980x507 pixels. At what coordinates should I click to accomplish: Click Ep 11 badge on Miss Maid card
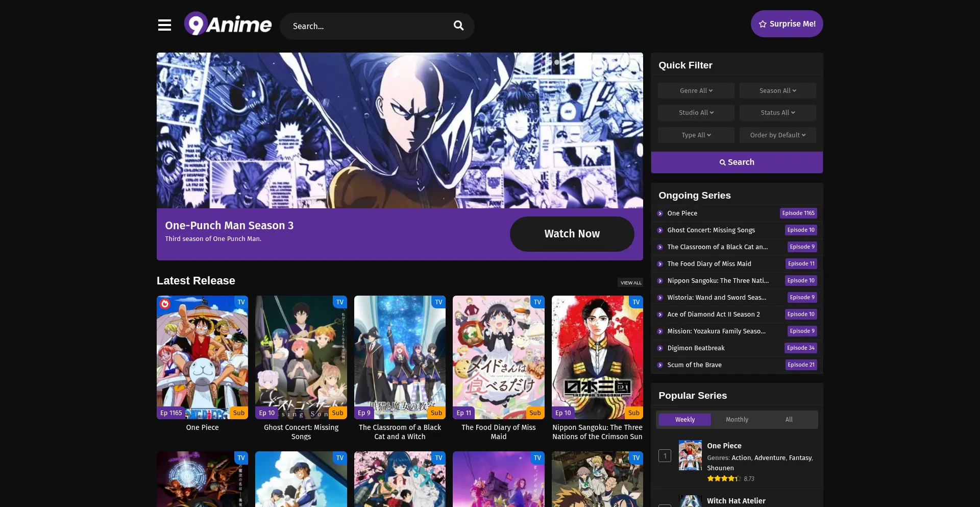pyautogui.click(x=464, y=413)
